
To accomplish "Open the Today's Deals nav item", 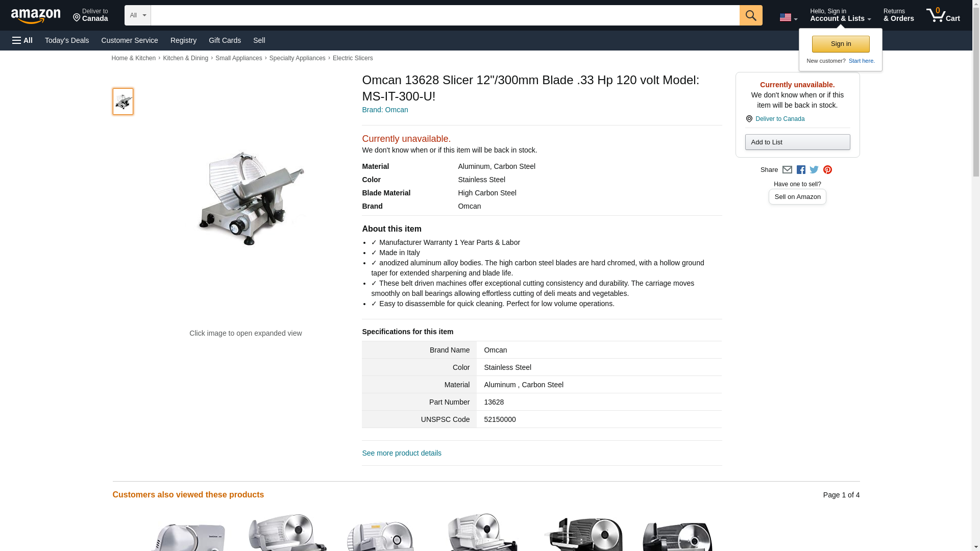I will pos(67,40).
